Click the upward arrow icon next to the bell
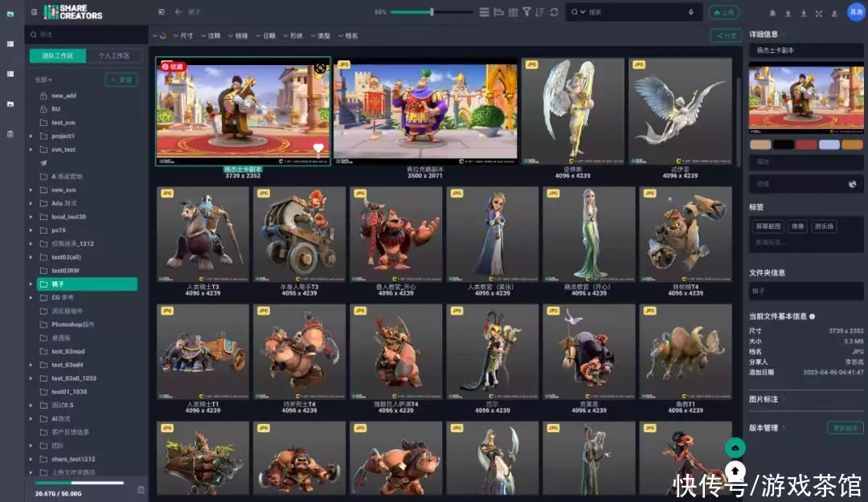This screenshot has height=502, width=868. (x=788, y=14)
